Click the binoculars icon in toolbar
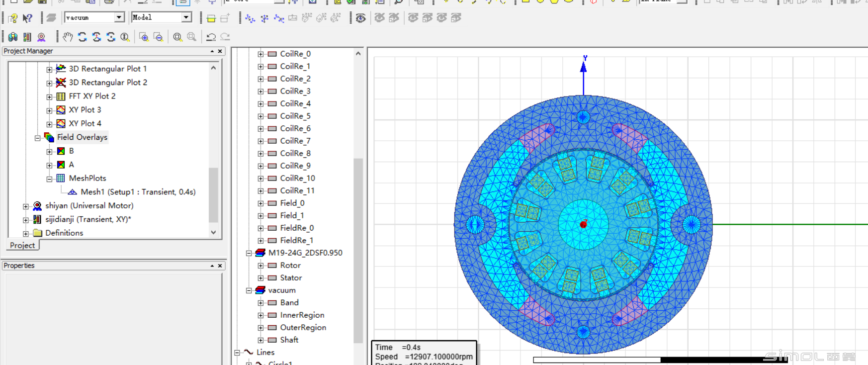The width and height of the screenshot is (868, 365). pyautogui.click(x=13, y=37)
